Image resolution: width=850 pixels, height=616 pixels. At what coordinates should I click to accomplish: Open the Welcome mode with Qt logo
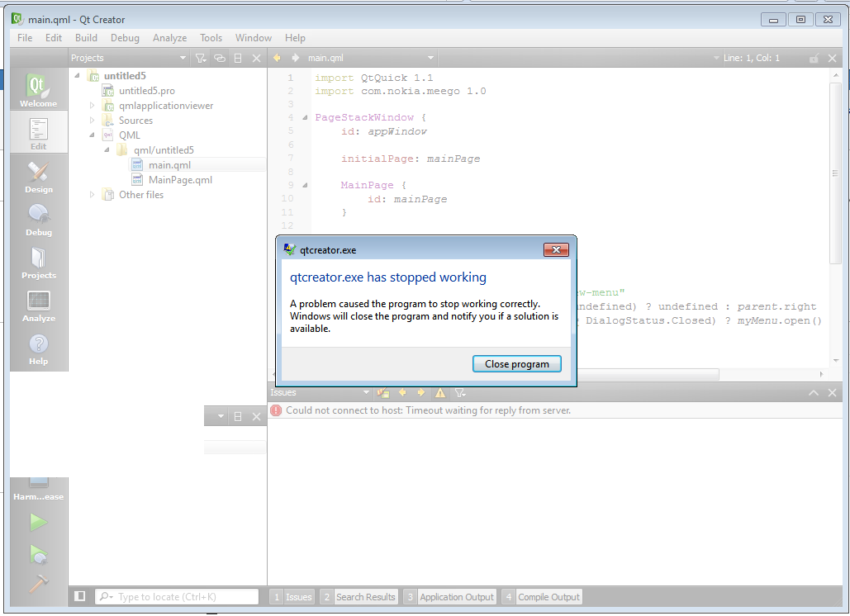point(39,90)
